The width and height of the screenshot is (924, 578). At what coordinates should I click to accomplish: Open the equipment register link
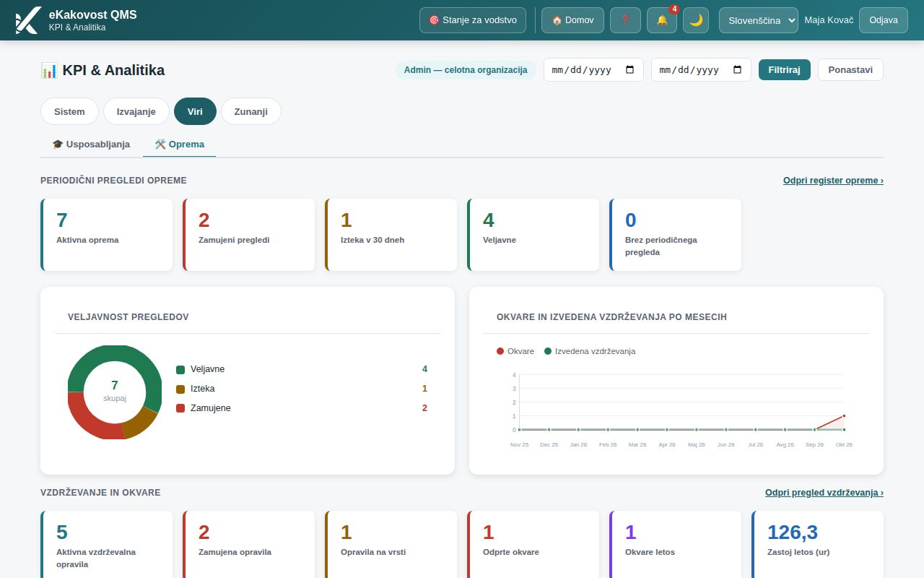[833, 181]
